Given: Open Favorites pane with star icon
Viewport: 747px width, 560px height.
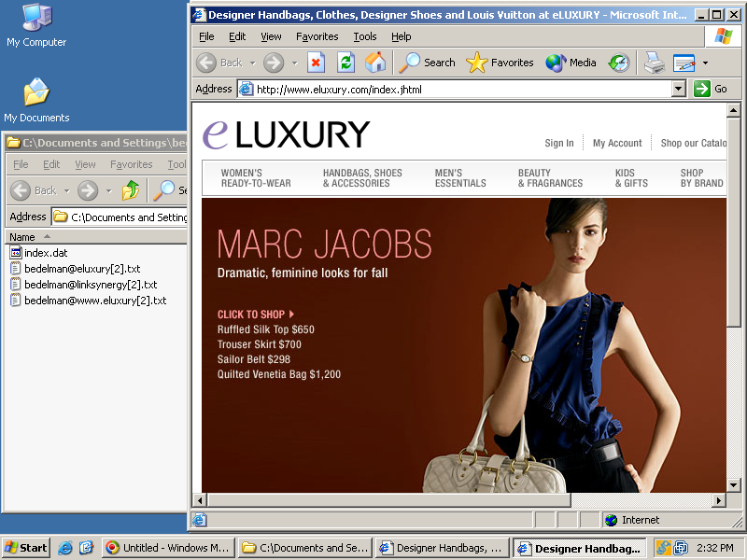Looking at the screenshot, I should click(x=500, y=63).
